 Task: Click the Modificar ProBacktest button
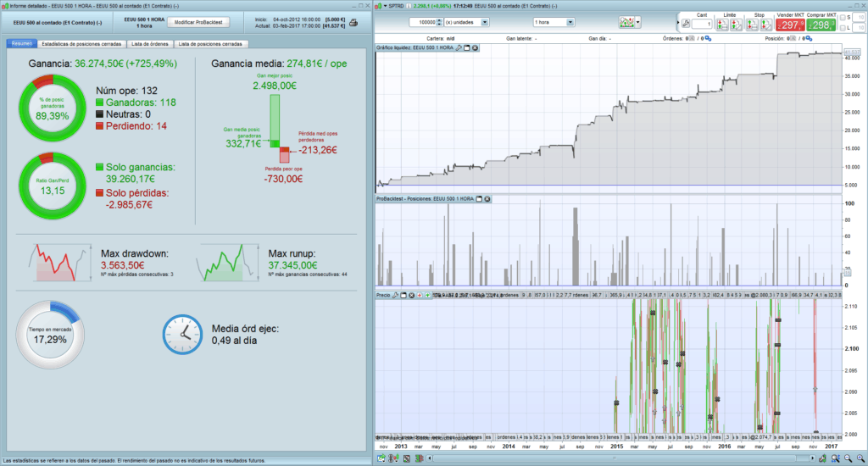pos(198,21)
